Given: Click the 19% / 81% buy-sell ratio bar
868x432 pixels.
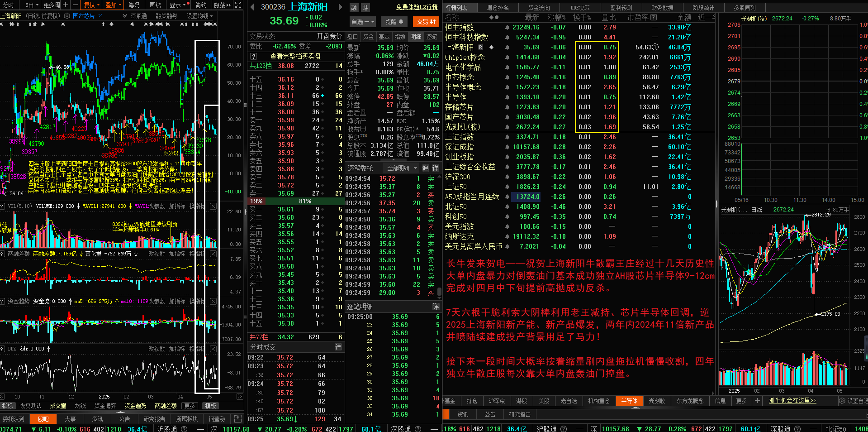Looking at the screenshot, I should click(295, 201).
